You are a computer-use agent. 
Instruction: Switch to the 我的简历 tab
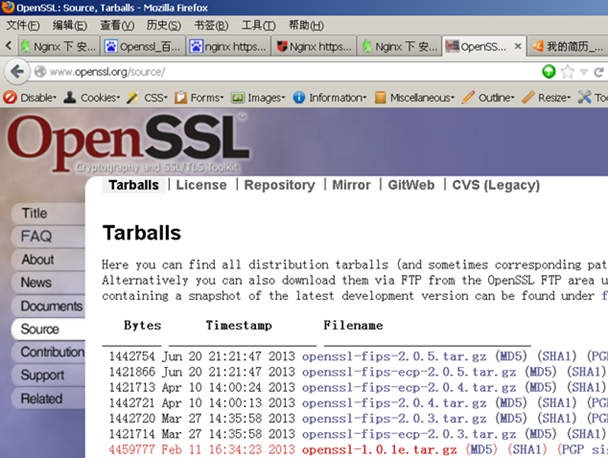(568, 47)
